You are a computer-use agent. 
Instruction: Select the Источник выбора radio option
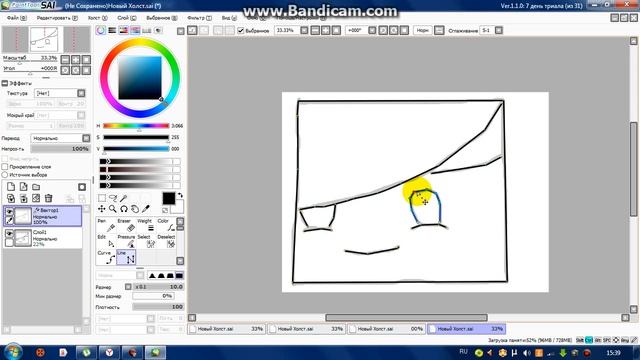(x=5, y=175)
